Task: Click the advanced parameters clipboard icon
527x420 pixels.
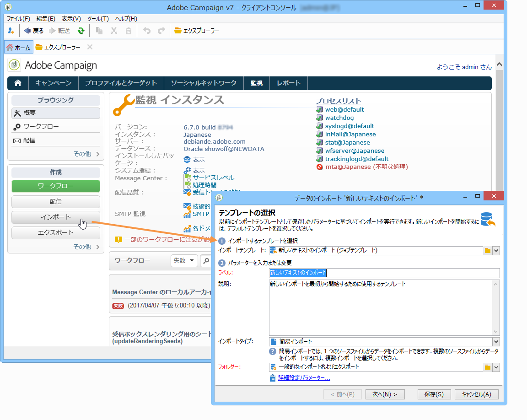Action: [x=273, y=378]
